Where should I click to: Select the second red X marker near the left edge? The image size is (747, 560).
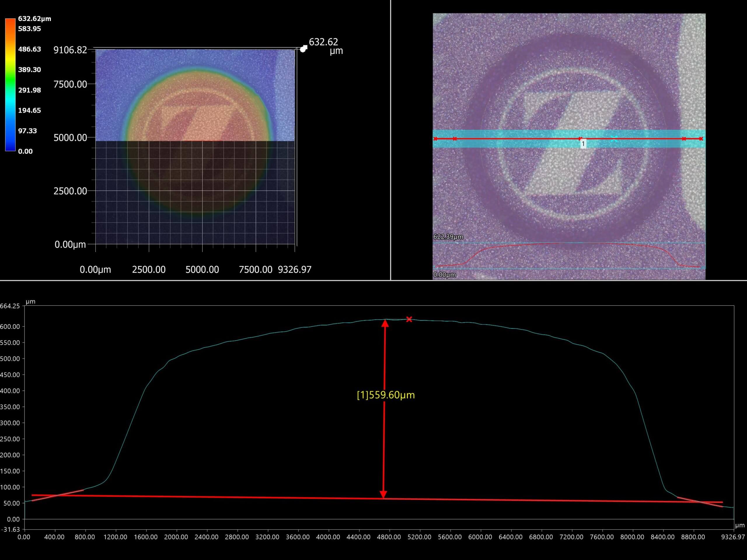(455, 139)
